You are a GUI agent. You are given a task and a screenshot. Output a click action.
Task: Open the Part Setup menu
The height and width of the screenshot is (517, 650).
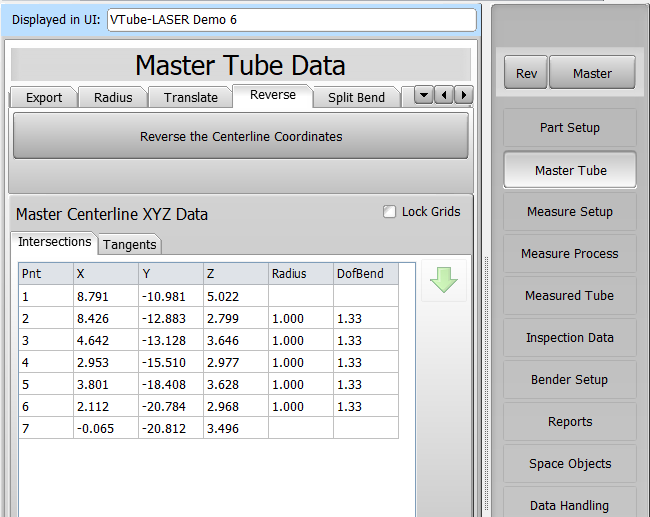pos(570,127)
